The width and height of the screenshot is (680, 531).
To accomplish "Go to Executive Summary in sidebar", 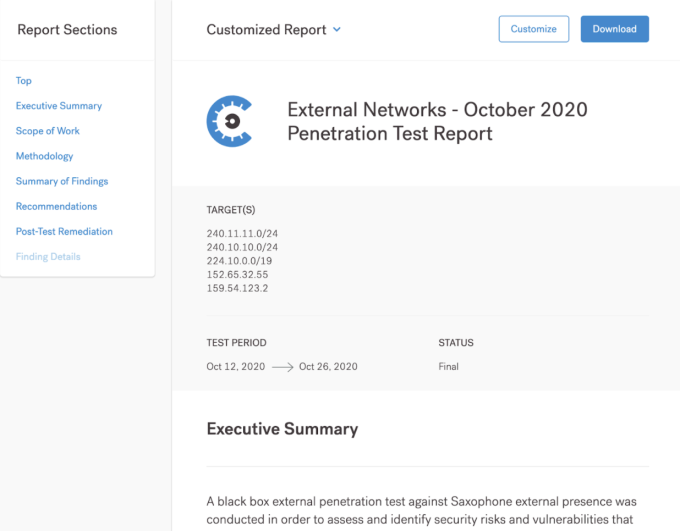I will coord(59,106).
